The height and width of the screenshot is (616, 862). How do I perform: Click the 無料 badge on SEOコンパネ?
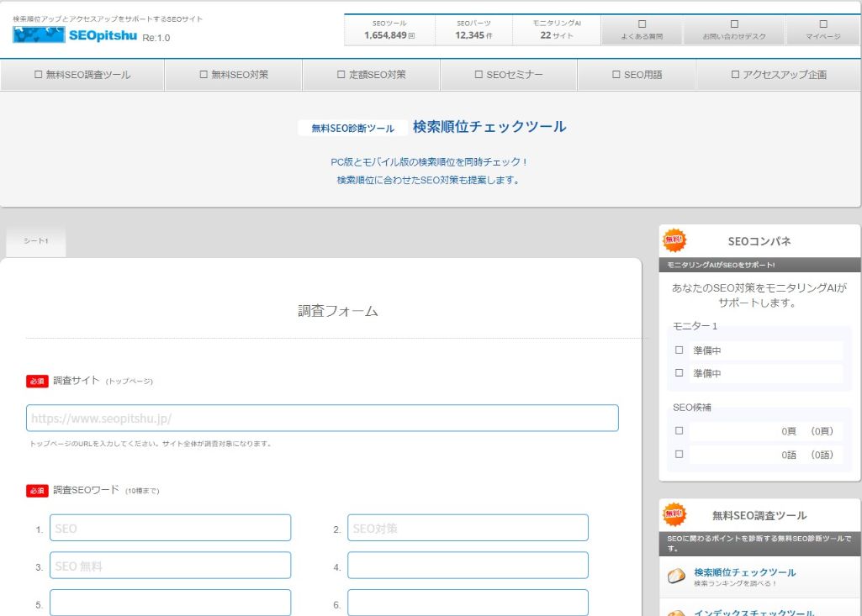tap(674, 240)
